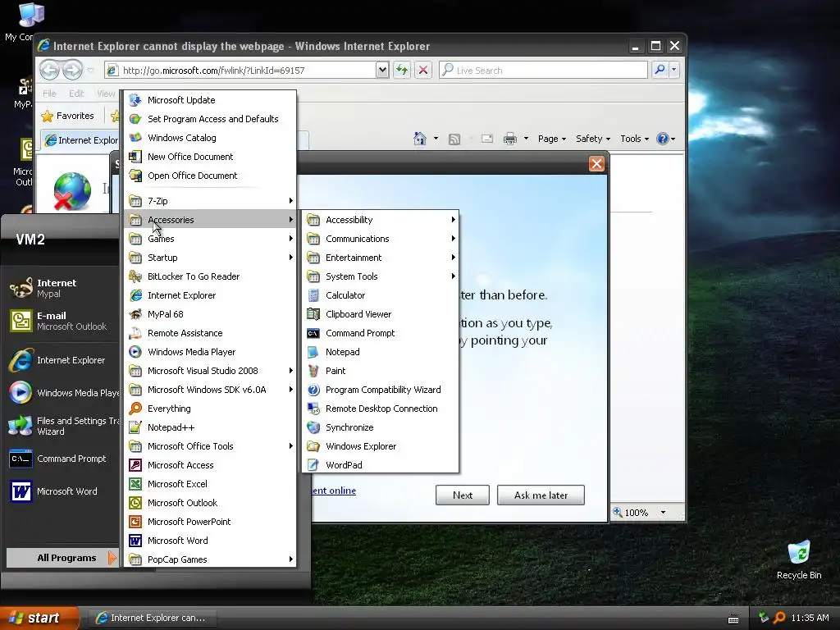The image size is (840, 630).
Task: Expand the Startup program folder
Action: pos(210,258)
